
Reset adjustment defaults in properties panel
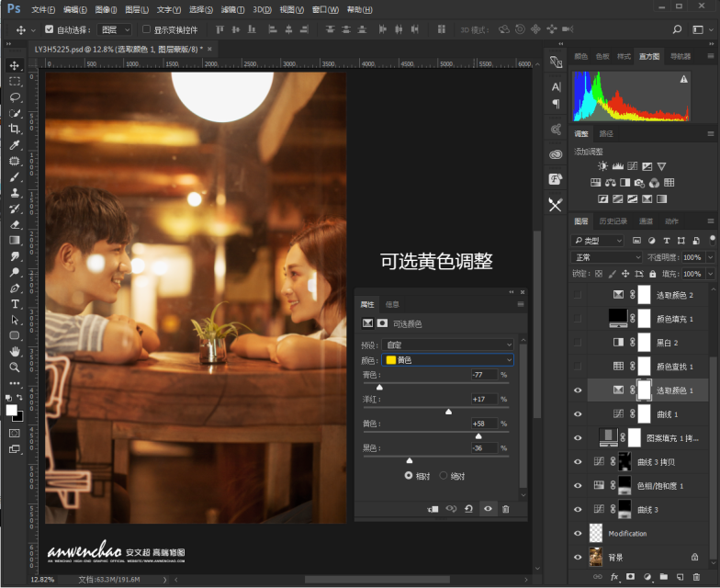tap(468, 509)
